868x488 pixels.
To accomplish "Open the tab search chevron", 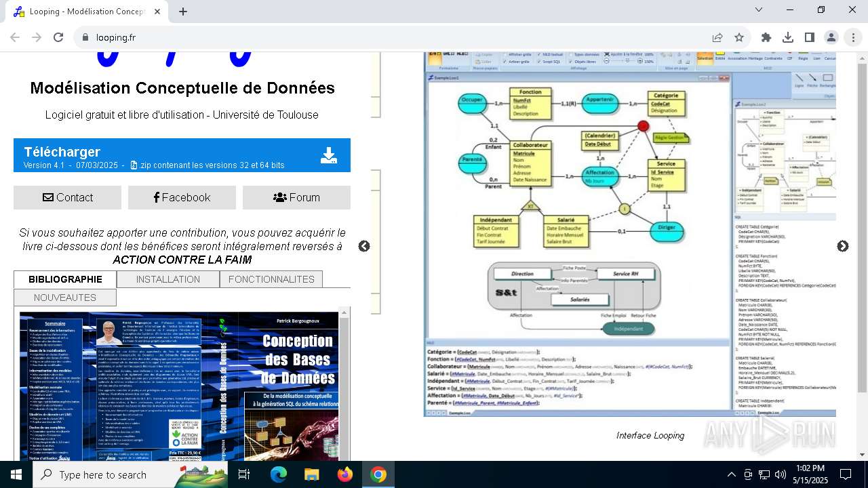I will tap(759, 10).
